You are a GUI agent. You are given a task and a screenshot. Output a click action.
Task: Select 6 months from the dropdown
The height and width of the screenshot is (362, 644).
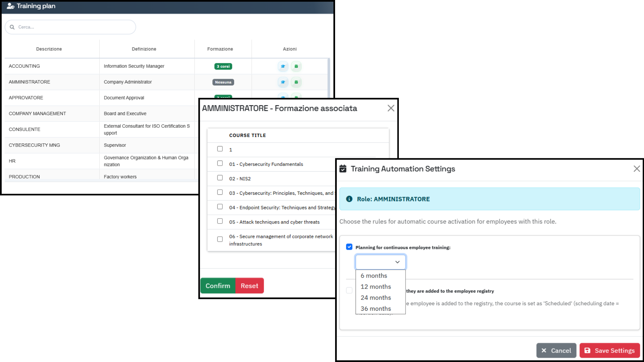[x=380, y=276]
